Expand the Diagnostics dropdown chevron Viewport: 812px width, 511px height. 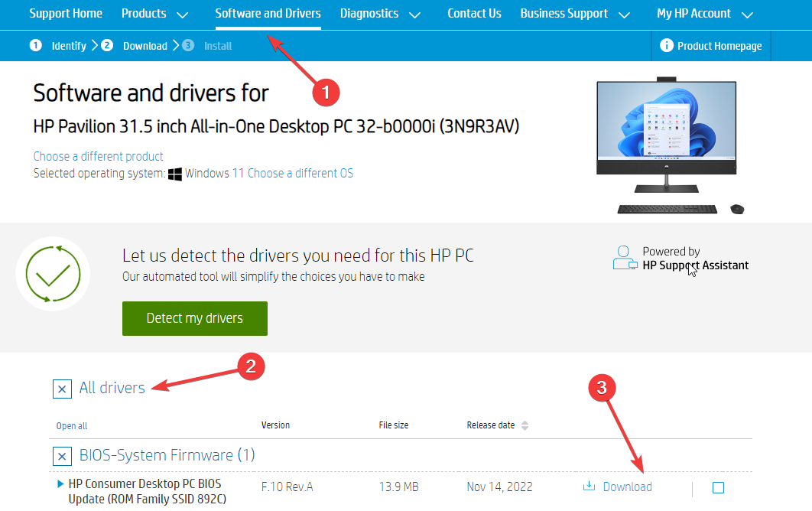point(415,15)
